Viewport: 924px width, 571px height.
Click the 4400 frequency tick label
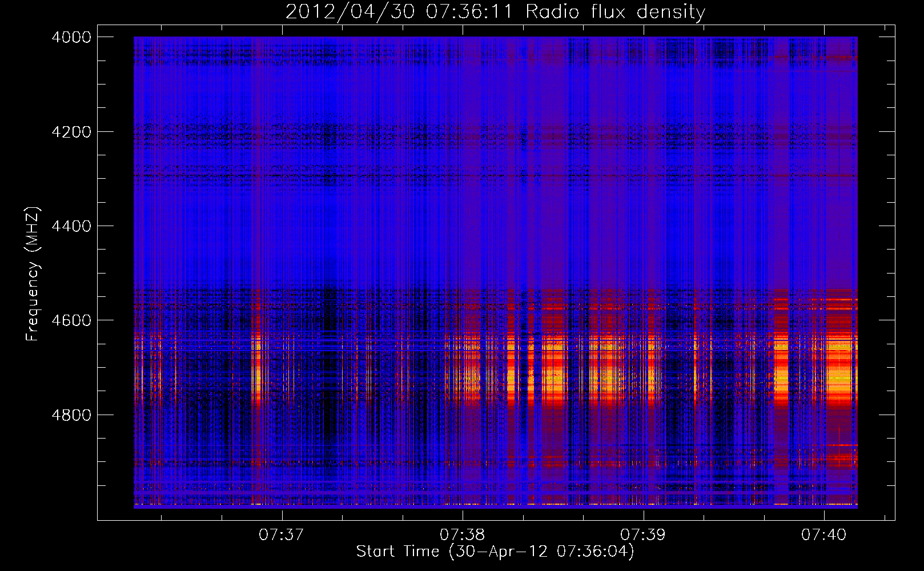[x=71, y=226]
